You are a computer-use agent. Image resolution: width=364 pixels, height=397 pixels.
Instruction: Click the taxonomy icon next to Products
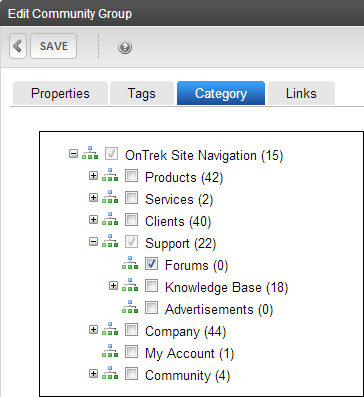click(x=110, y=175)
